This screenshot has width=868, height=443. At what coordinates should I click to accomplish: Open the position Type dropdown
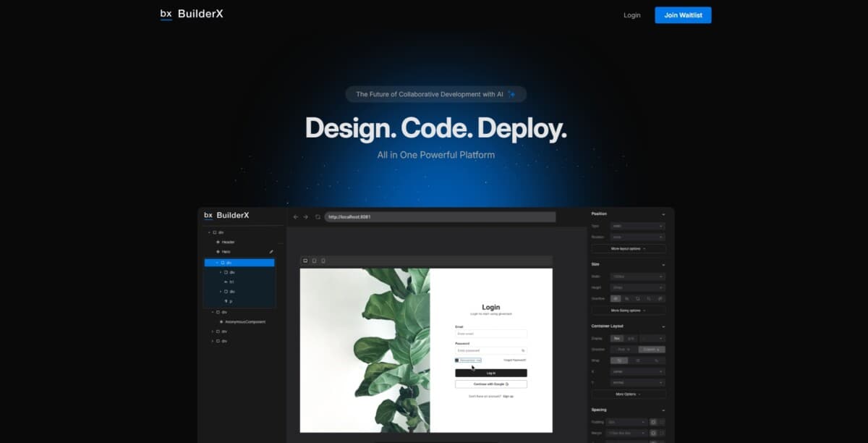pyautogui.click(x=637, y=226)
